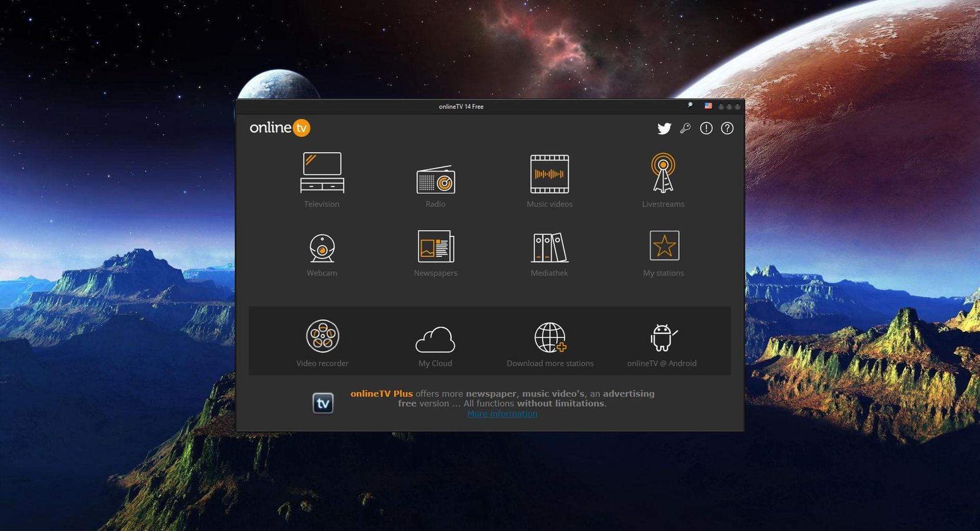Viewport: 980px width, 531px height.
Task: Click the onlinetv logo
Action: (x=280, y=128)
